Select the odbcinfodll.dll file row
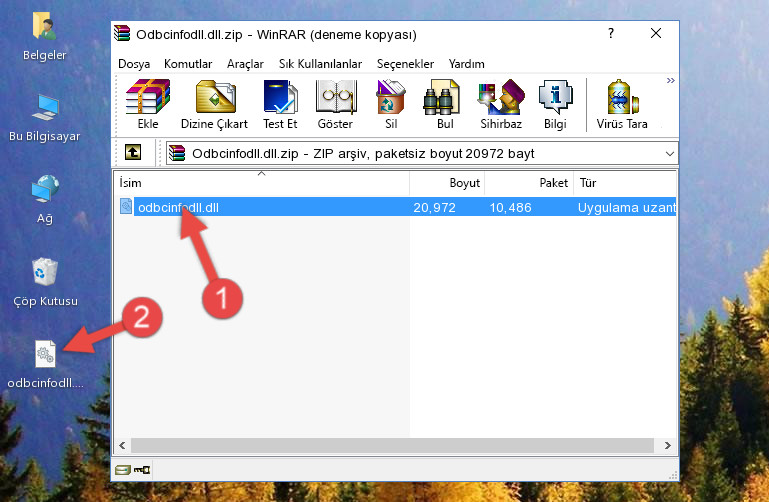The height and width of the screenshot is (502, 769). pos(396,207)
